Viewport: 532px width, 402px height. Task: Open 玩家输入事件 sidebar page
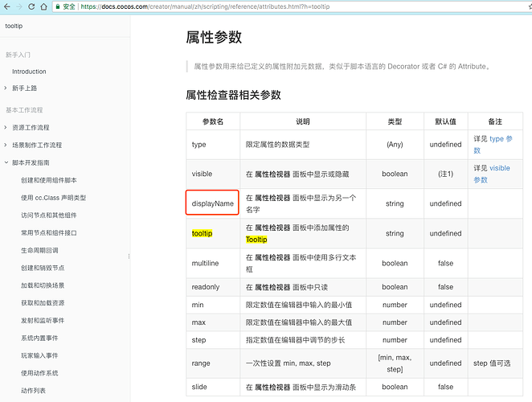click(39, 355)
